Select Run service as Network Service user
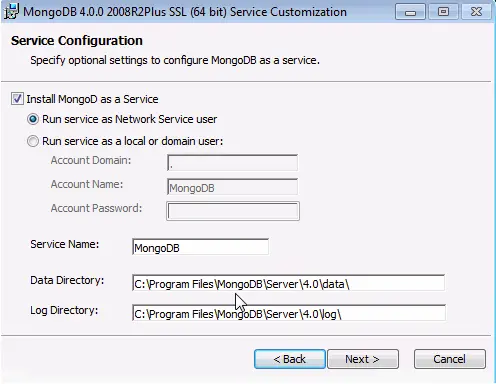This screenshot has width=496, height=384. 33,119
